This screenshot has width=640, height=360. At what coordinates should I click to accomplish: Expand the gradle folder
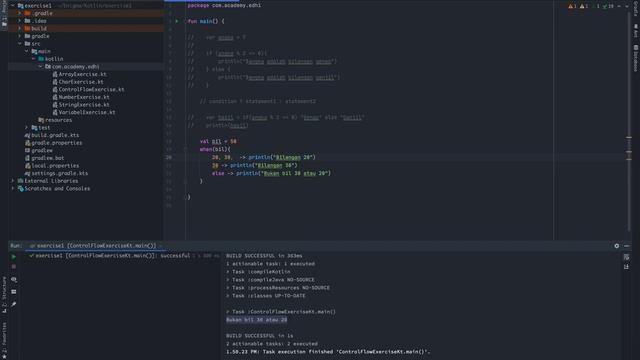20,36
